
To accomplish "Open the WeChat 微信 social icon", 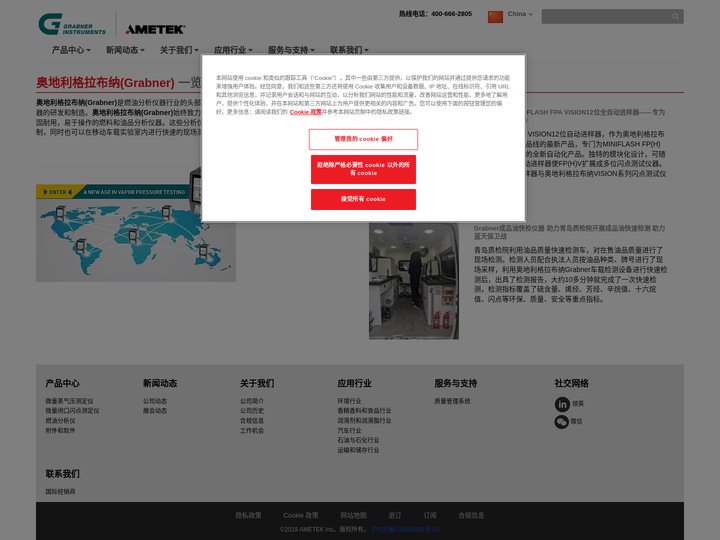I will [562, 422].
